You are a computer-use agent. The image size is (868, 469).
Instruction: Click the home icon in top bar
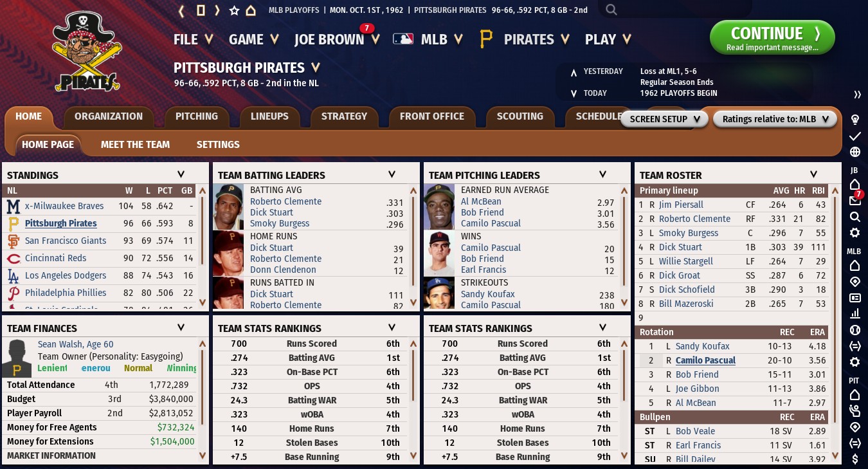(x=251, y=10)
